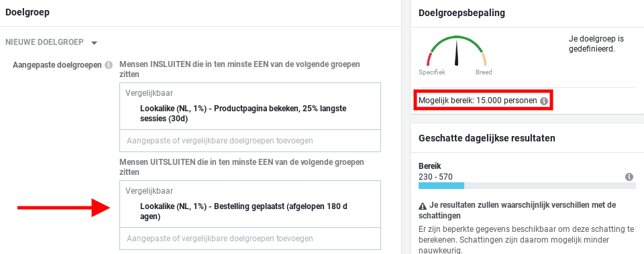Select the NIEUWE DOELGROEP label

click(x=44, y=42)
